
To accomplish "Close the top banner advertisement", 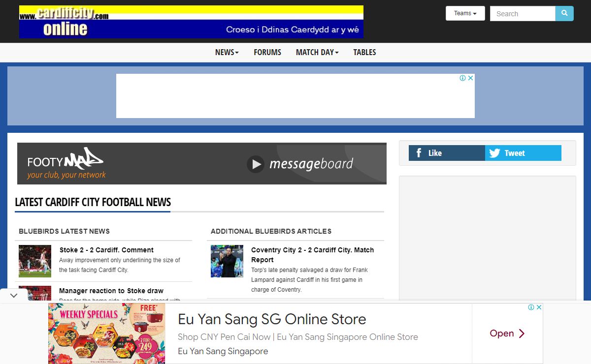I will tap(470, 78).
